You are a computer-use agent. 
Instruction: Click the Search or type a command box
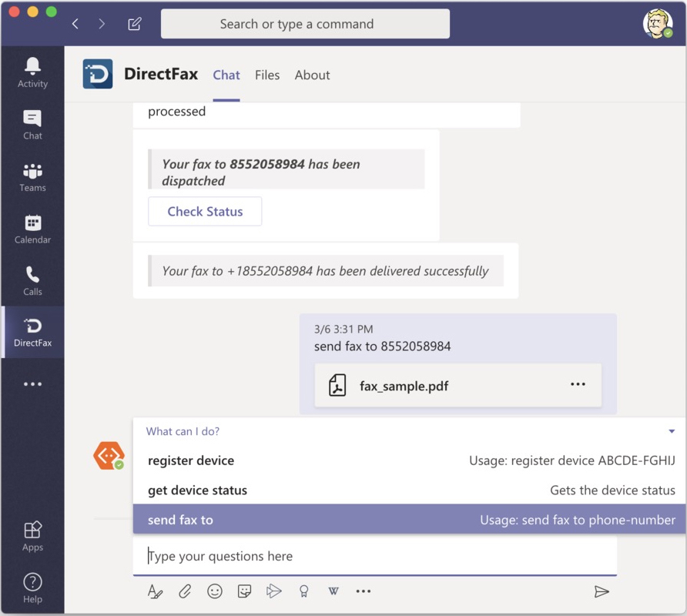[305, 24]
